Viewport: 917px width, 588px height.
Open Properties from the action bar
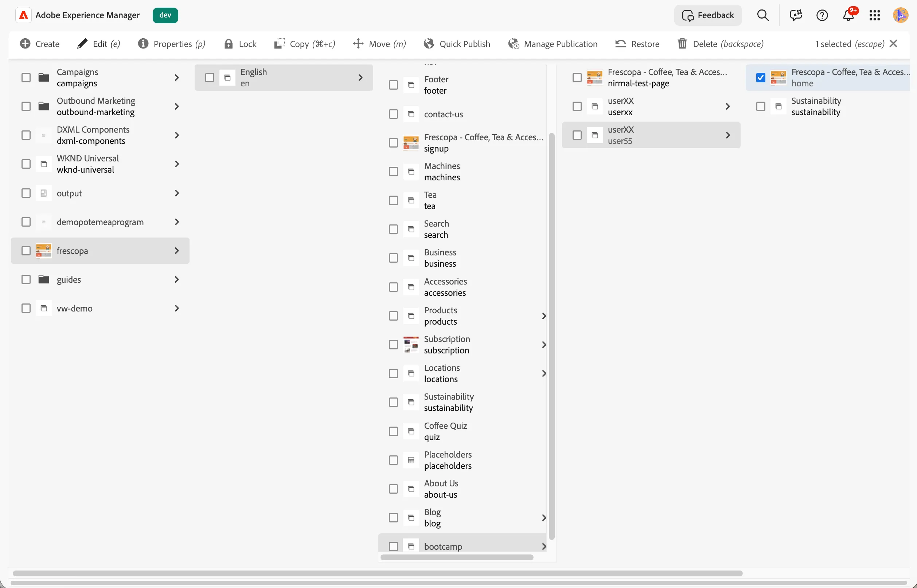coord(172,44)
